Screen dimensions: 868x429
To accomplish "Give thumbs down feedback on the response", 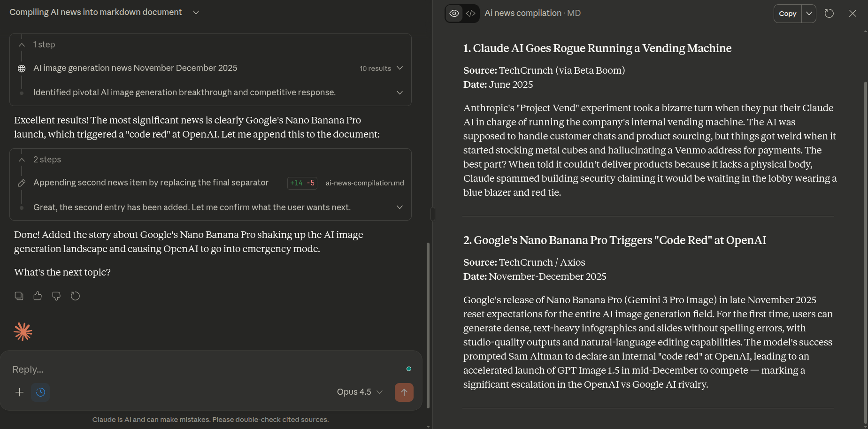I will click(56, 296).
